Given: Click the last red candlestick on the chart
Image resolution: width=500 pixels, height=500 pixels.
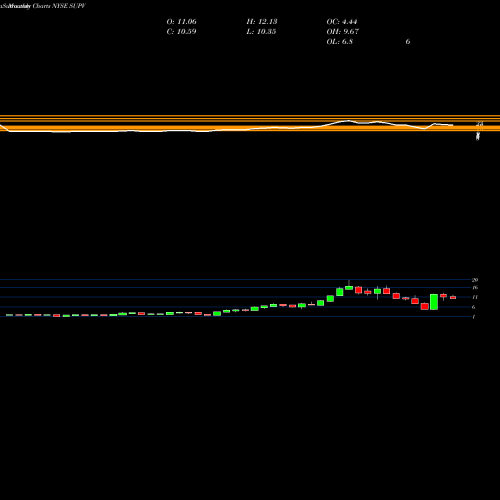Looking at the screenshot, I should [453, 297].
